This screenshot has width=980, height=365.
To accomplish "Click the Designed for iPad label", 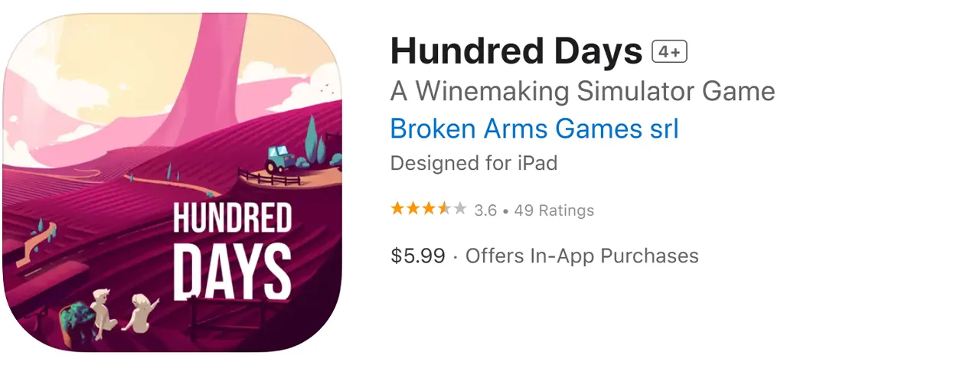I will coord(474,164).
